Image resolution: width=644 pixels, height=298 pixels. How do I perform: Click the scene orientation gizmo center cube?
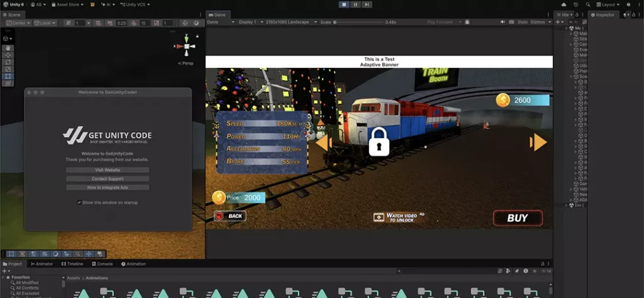click(x=186, y=47)
